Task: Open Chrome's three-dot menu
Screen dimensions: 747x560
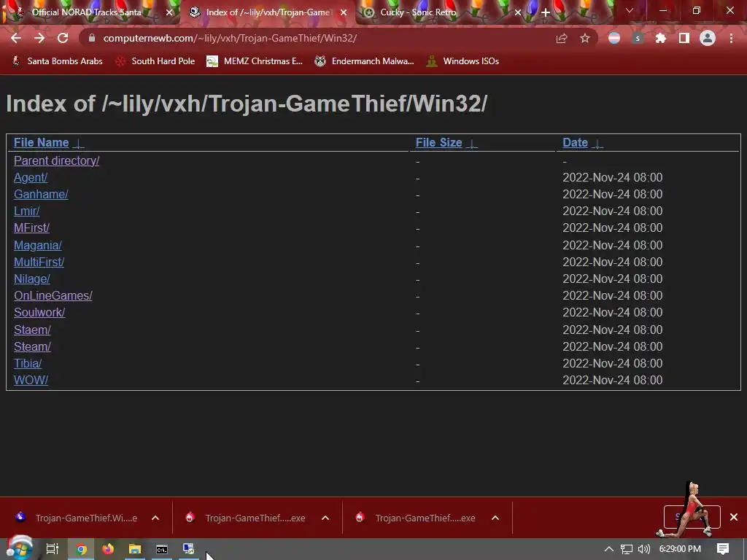Action: point(731,38)
